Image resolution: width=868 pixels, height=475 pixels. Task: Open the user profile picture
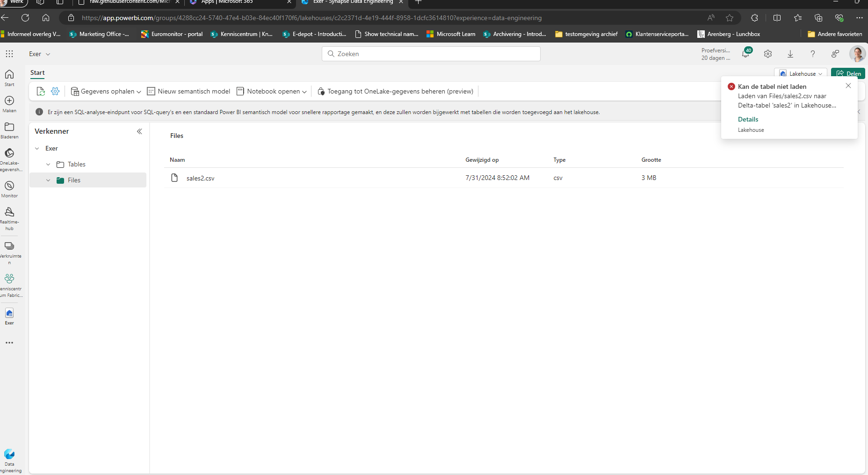(x=857, y=54)
